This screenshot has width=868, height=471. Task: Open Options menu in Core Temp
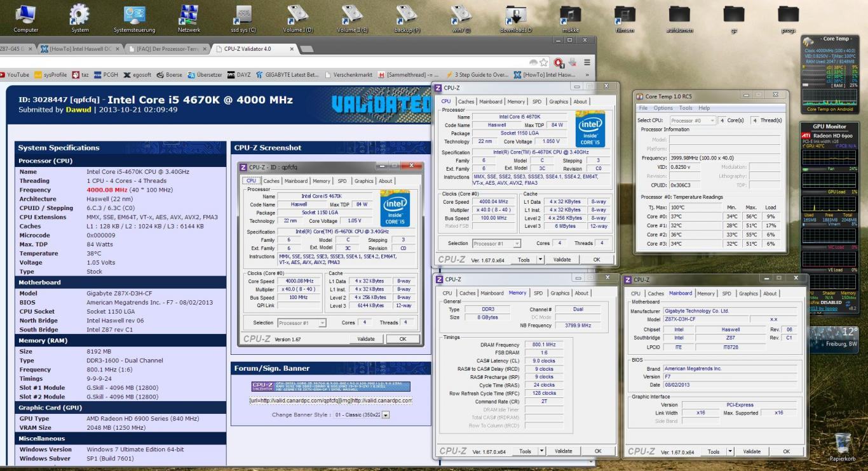click(x=663, y=108)
